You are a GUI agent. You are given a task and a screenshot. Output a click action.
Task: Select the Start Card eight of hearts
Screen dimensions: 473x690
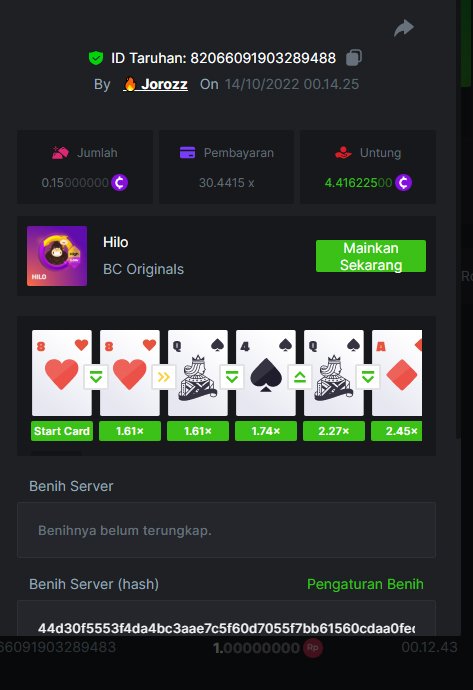pos(62,373)
